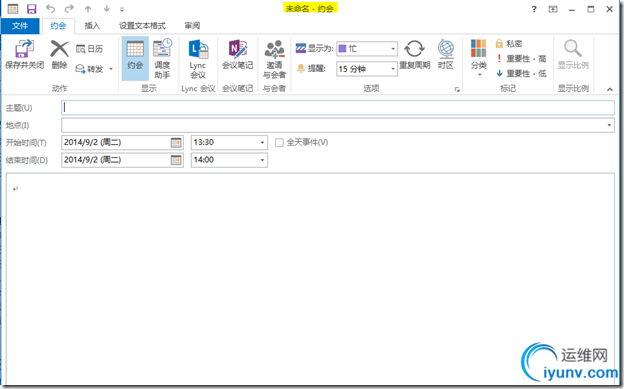624x389 pixels.
Task: Click the Redo arrow in quick access toolbar
Action: pos(69,8)
